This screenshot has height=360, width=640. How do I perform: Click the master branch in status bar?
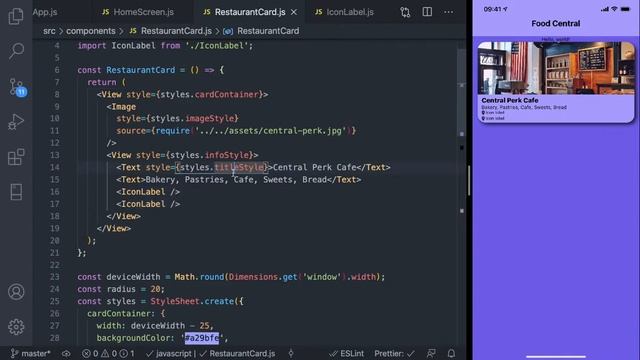click(30, 353)
